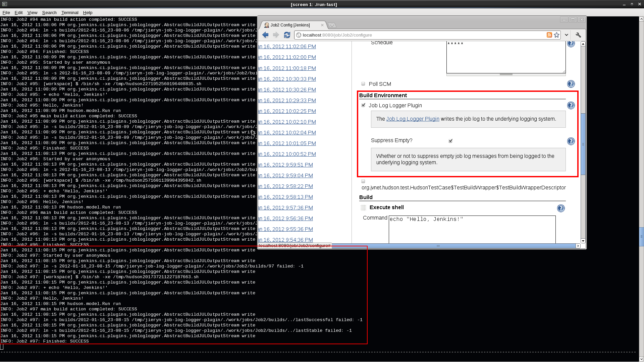
Task: Open the Terminal menu
Action: [x=69, y=12]
